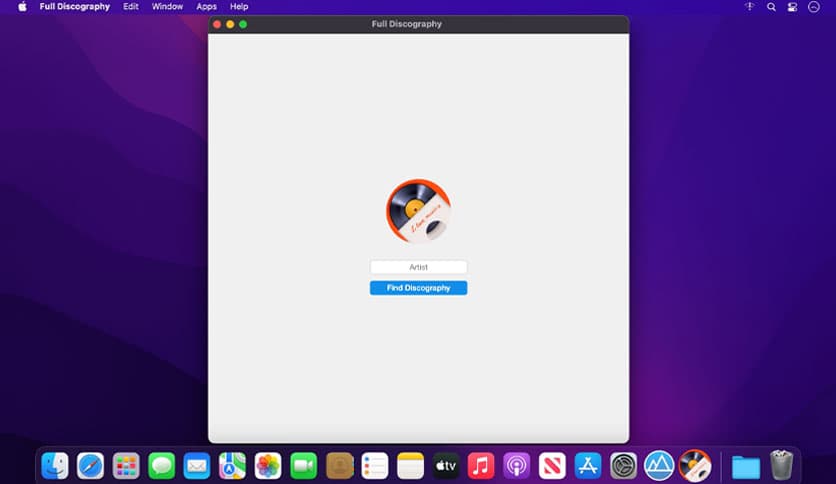This screenshot has height=484, width=836.
Task: Click the Artist text field
Action: (418, 267)
